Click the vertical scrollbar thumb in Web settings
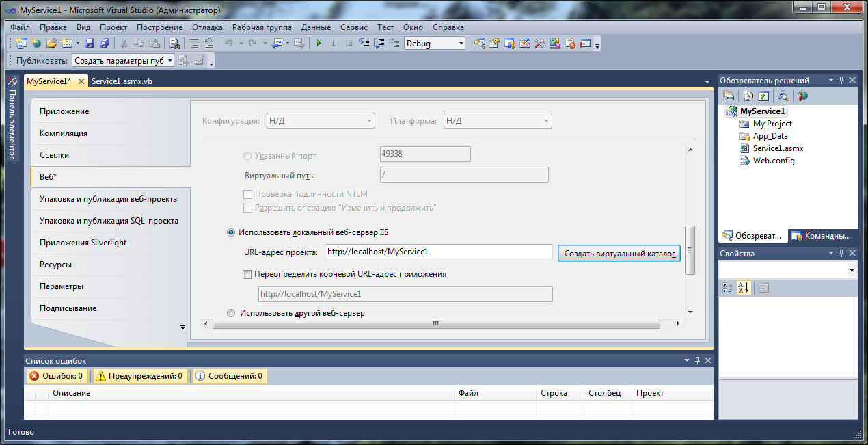Image resolution: width=868 pixels, height=445 pixels. 690,250
